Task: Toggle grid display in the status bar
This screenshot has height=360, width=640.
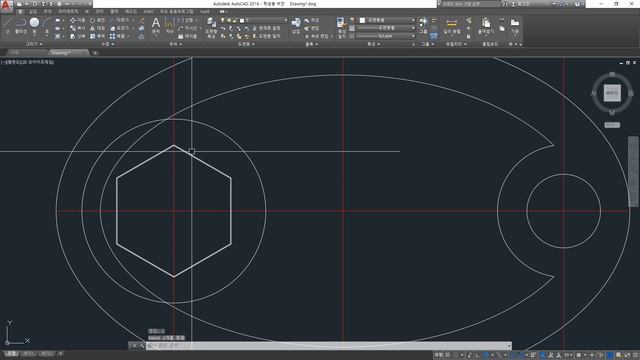Action: (x=448, y=355)
